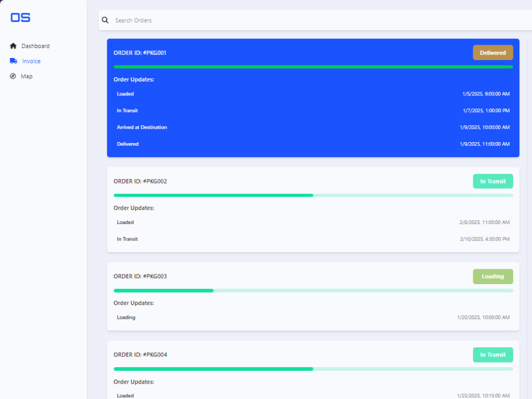Click the Loaded update in PKG002

pyautogui.click(x=125, y=222)
